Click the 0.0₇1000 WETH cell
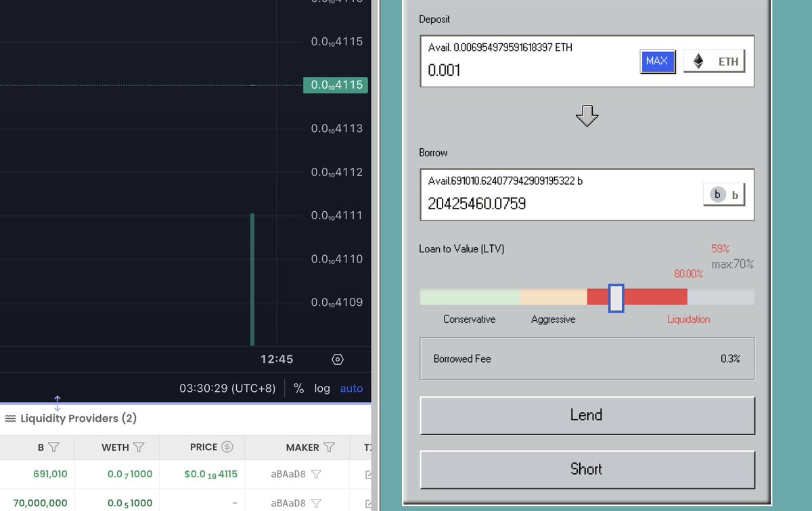Viewport: 812px width, 511px height. click(x=130, y=474)
